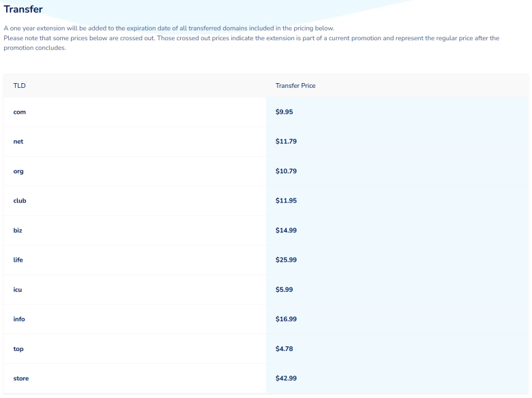Select the biz TLD row label
The width and height of the screenshot is (532, 398).
tap(18, 230)
